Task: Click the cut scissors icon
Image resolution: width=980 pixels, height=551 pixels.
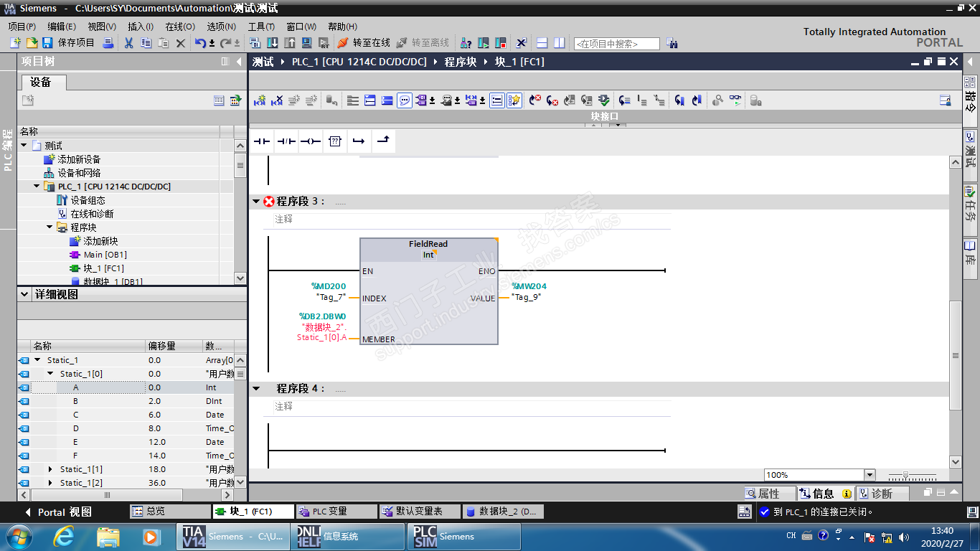Action: click(x=128, y=43)
